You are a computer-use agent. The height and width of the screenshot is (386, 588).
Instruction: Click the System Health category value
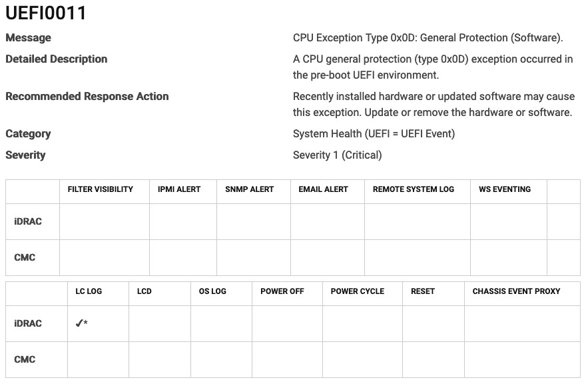point(374,134)
